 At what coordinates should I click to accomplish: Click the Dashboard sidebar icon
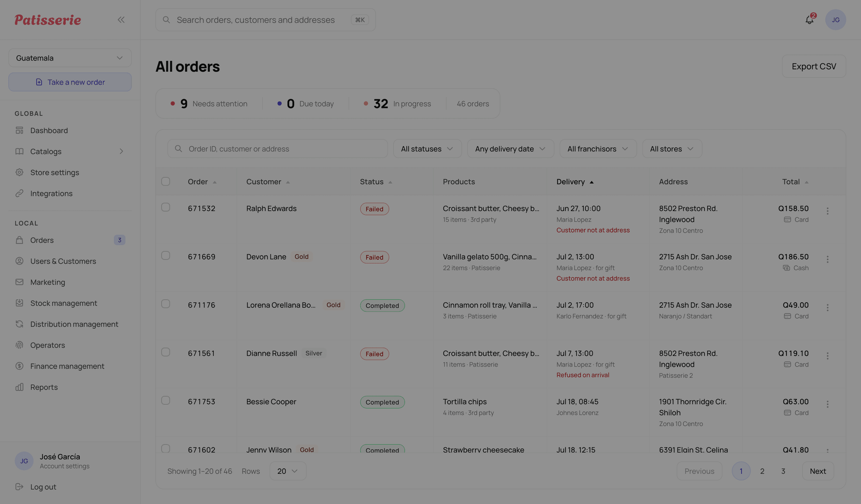pyautogui.click(x=19, y=130)
